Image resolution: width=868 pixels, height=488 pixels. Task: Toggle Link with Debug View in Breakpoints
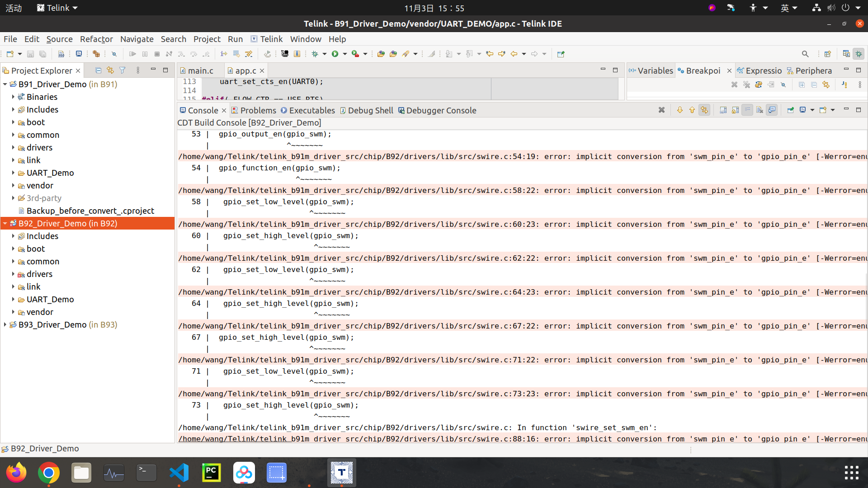click(826, 84)
